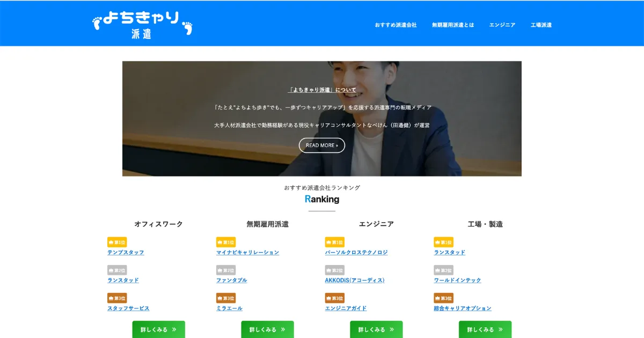
Task: Click the 「よちきゃり派遣」について heading link
Action: tap(322, 90)
